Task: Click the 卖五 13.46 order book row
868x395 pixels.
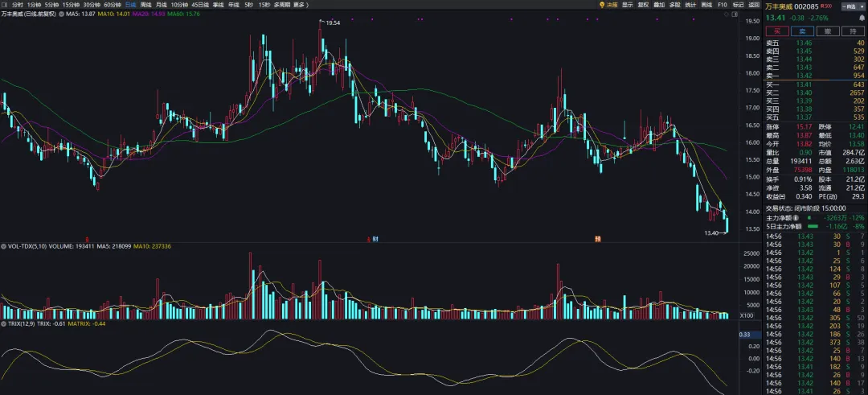Action: point(815,43)
